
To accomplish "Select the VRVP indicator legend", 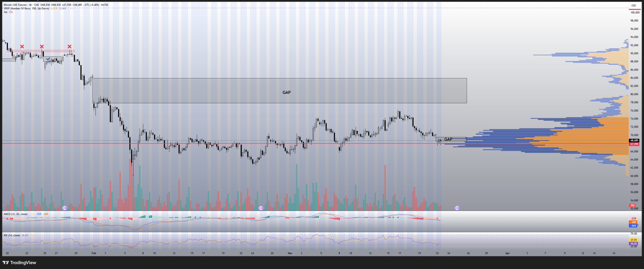I will pyautogui.click(x=26, y=9).
